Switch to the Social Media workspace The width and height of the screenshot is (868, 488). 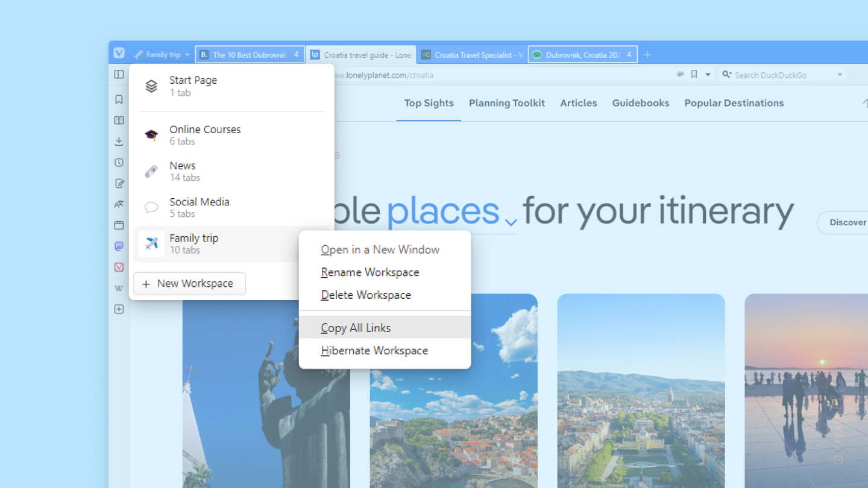click(x=231, y=207)
